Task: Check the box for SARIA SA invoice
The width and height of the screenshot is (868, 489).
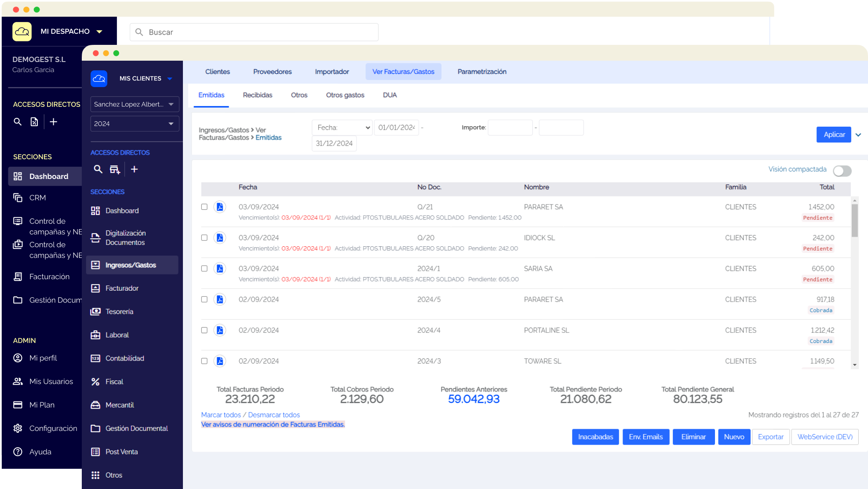Action: [204, 268]
